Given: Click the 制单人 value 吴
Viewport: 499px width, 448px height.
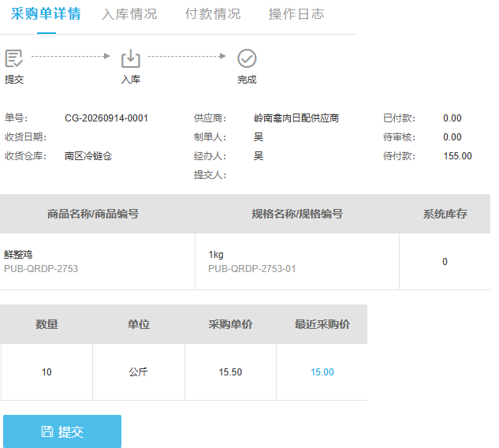Looking at the screenshot, I should 259,137.
